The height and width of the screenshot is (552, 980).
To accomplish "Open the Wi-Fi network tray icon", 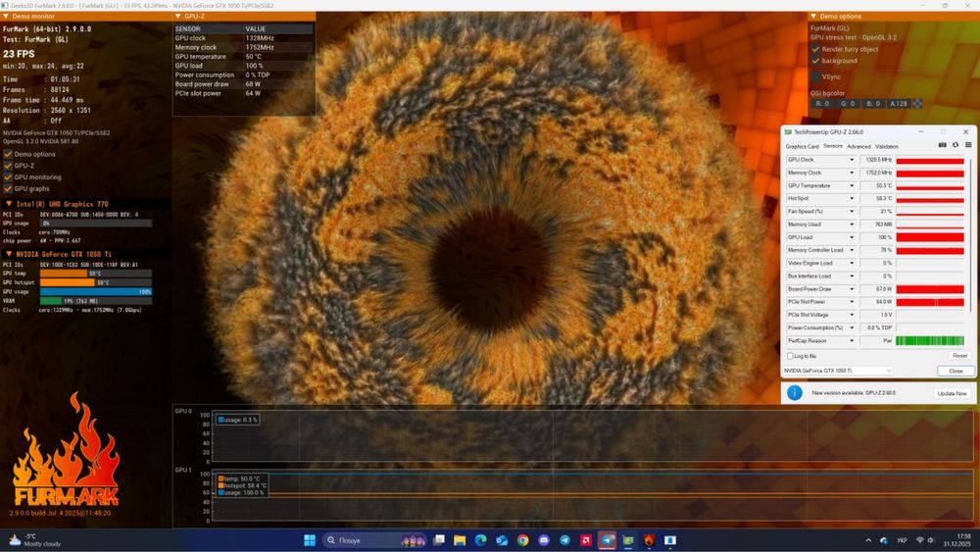I will pos(920,540).
